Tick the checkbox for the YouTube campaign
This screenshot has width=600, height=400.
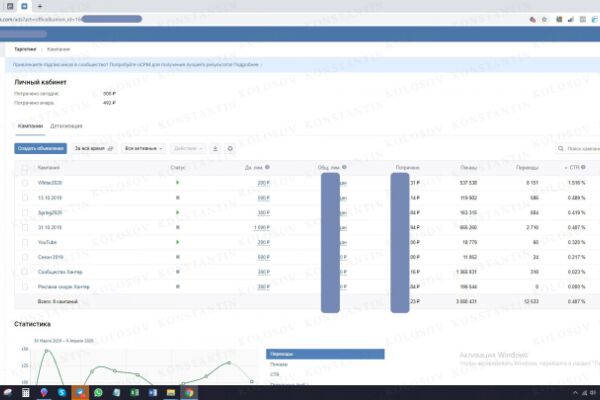pyautogui.click(x=25, y=242)
